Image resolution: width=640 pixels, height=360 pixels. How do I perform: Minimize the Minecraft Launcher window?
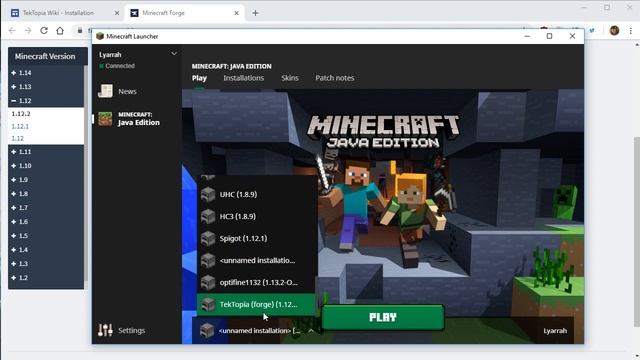[527, 36]
